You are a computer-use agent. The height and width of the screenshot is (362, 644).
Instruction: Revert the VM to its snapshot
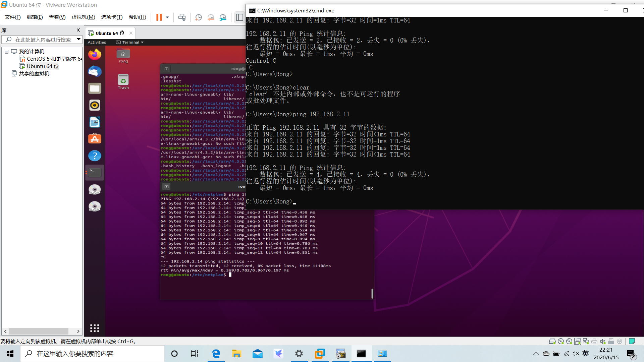(x=211, y=17)
